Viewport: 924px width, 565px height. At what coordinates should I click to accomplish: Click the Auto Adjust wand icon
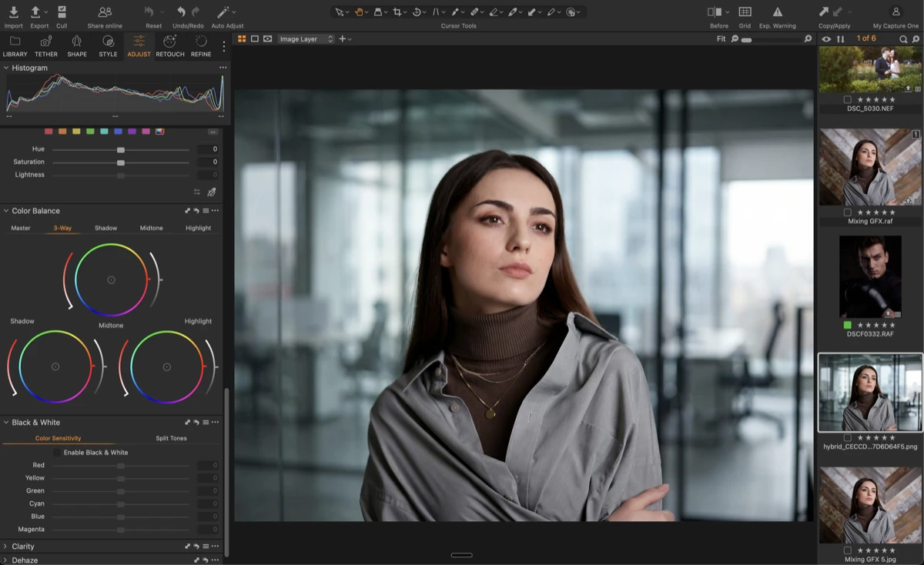(x=224, y=12)
